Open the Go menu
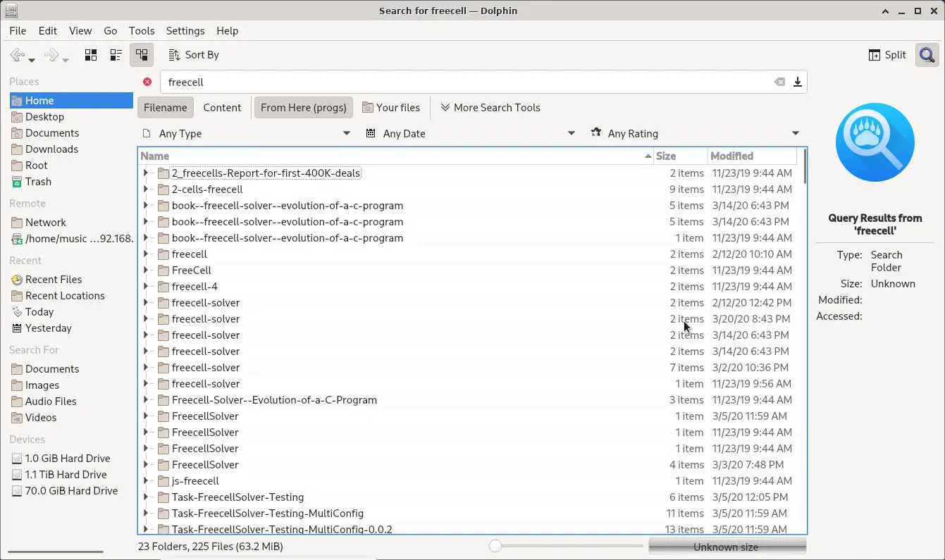945x560 pixels. pos(111,31)
